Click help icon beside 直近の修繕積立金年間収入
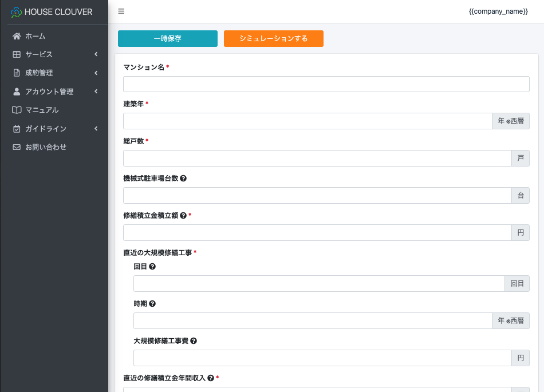 coord(211,378)
